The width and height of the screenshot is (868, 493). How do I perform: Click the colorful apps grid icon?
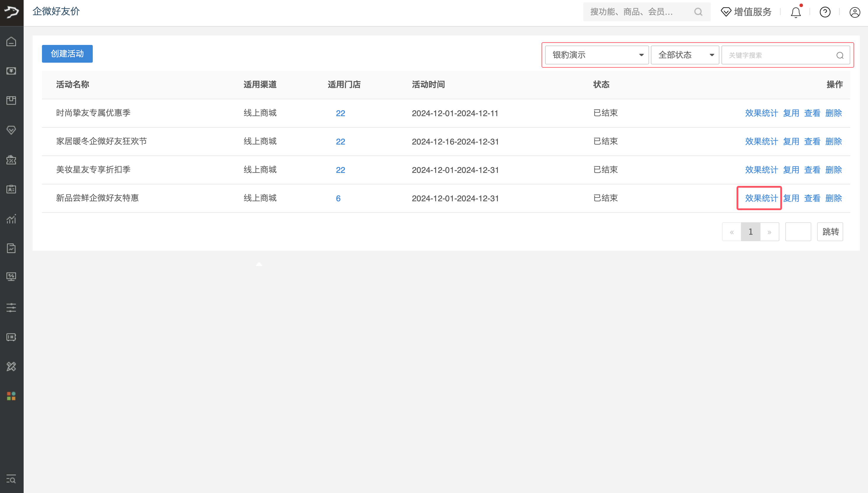tap(11, 396)
